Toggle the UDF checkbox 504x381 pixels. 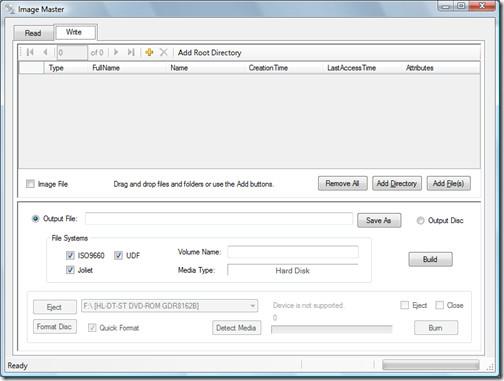click(x=118, y=255)
